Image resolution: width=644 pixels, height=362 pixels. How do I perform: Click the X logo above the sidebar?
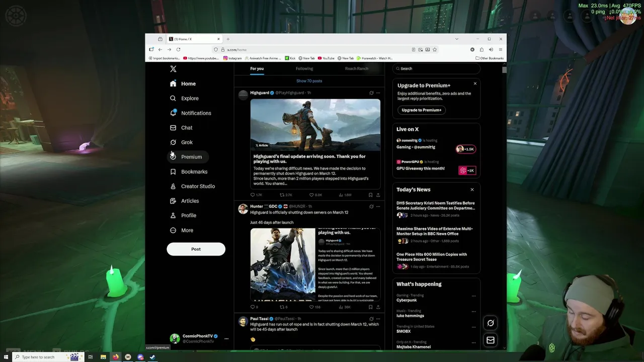tap(173, 69)
